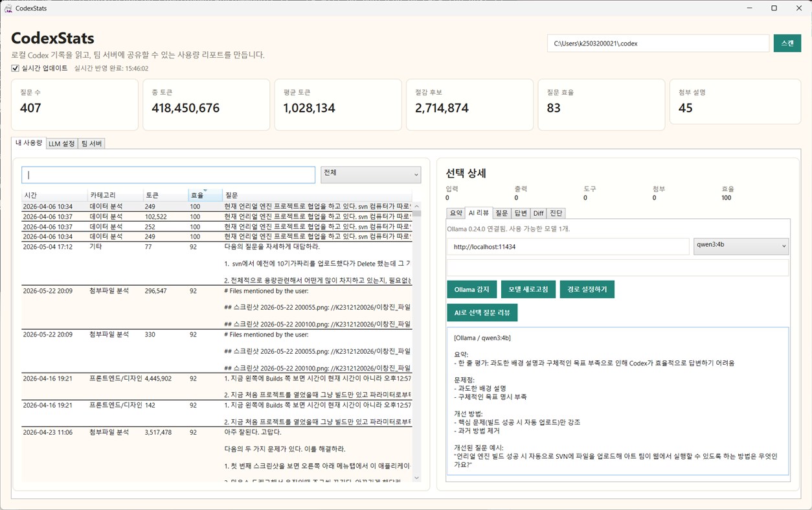Viewport: 812px width, 510px height.
Task: Switch to the 내 사용량 tab
Action: point(28,143)
